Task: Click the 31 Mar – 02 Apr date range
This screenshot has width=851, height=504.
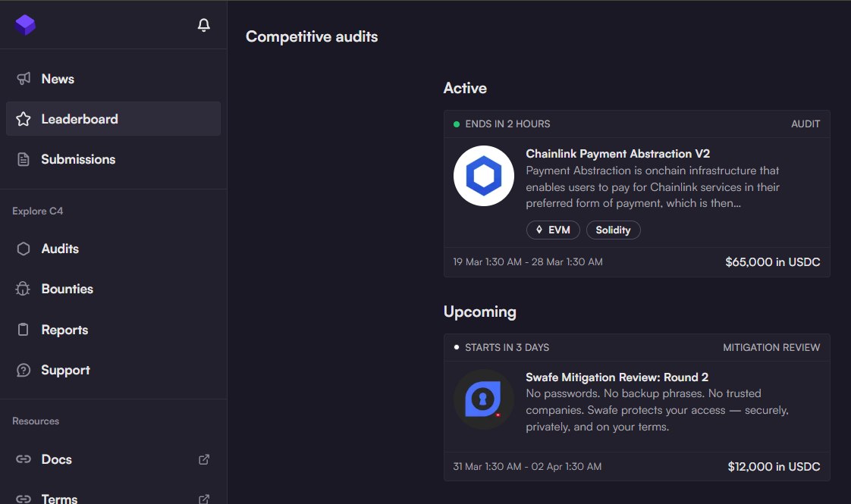Action: [x=528, y=467]
